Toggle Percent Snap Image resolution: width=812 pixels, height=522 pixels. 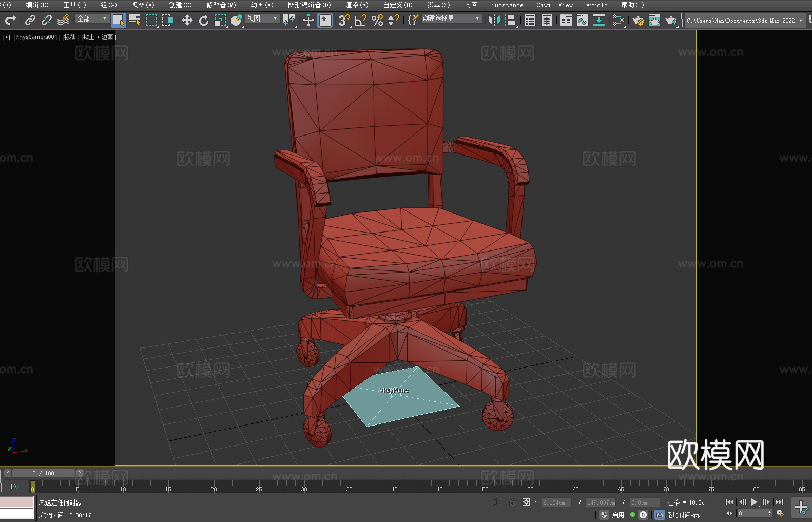point(377,20)
